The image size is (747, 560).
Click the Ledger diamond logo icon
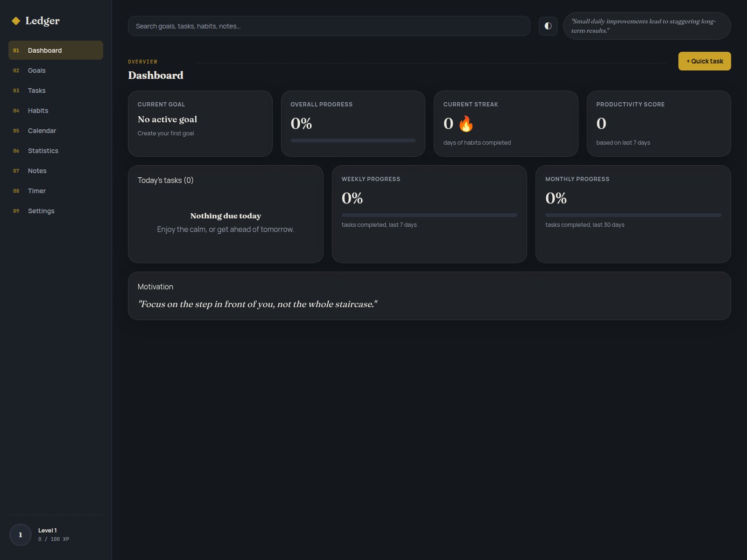click(x=16, y=21)
